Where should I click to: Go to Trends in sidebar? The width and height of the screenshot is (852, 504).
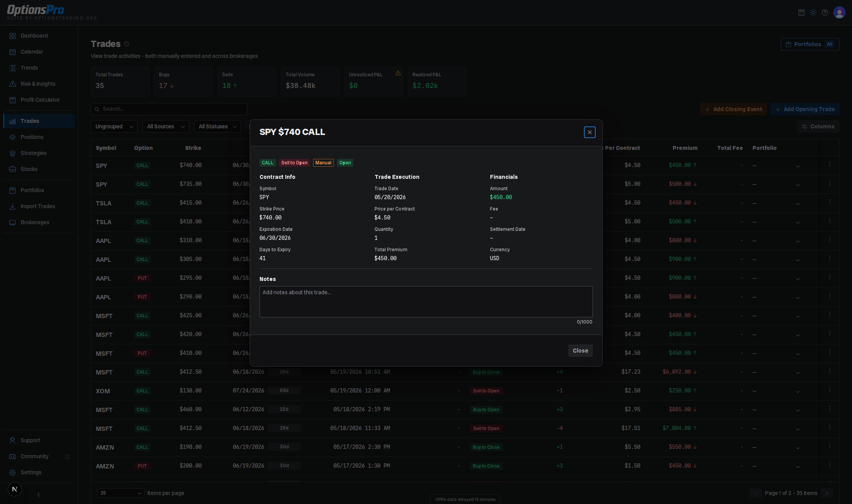pyautogui.click(x=39, y=68)
